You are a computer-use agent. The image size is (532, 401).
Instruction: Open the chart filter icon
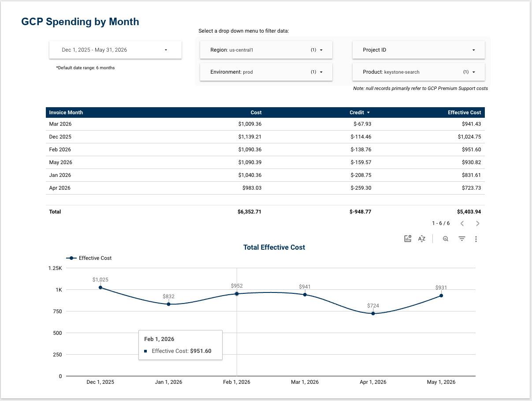click(x=462, y=239)
